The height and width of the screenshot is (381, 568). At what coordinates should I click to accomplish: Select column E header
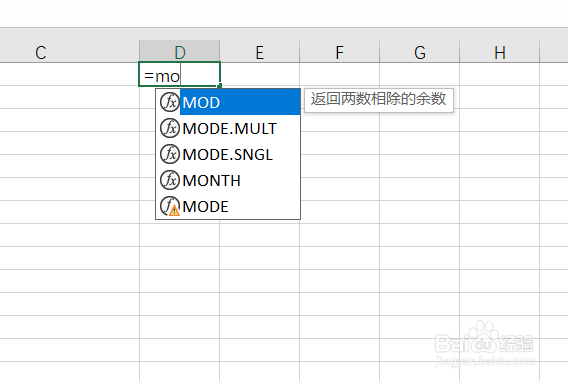[x=260, y=51]
